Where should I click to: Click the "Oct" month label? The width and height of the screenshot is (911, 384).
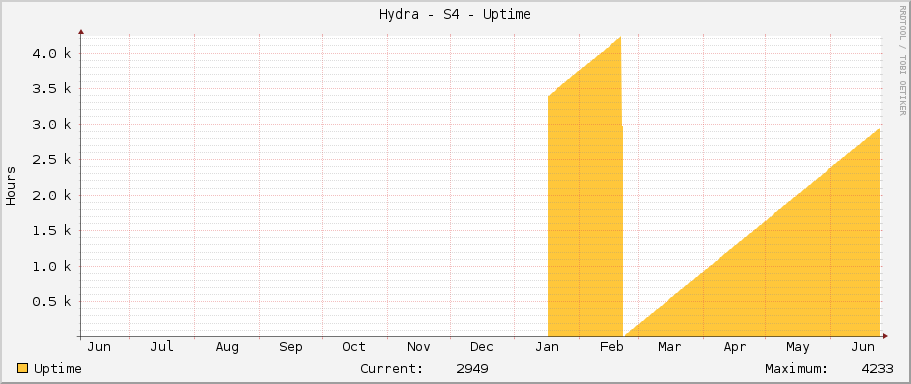point(354,347)
